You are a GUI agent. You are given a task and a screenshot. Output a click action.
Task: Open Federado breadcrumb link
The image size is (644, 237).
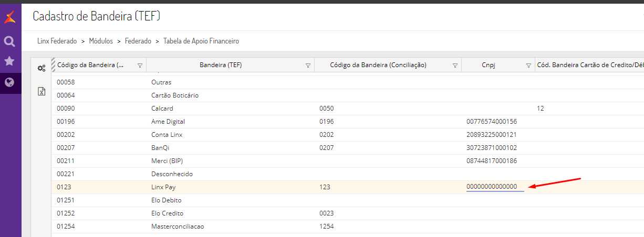[x=138, y=41]
